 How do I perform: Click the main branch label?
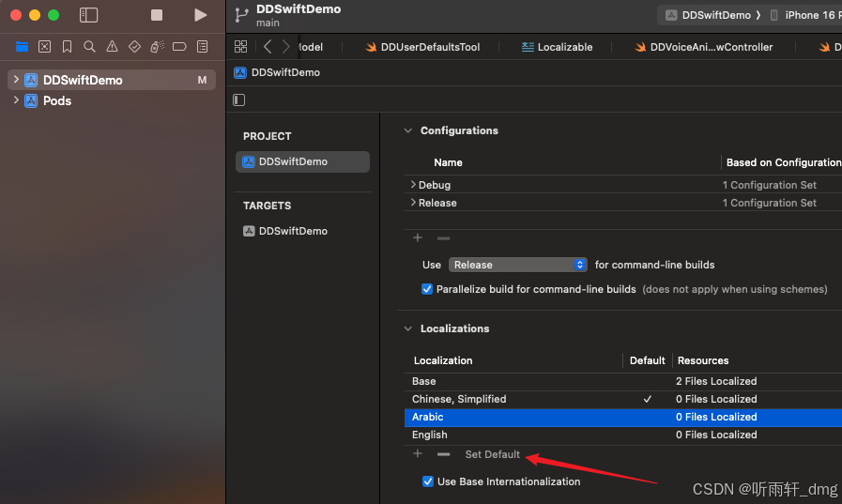268,23
